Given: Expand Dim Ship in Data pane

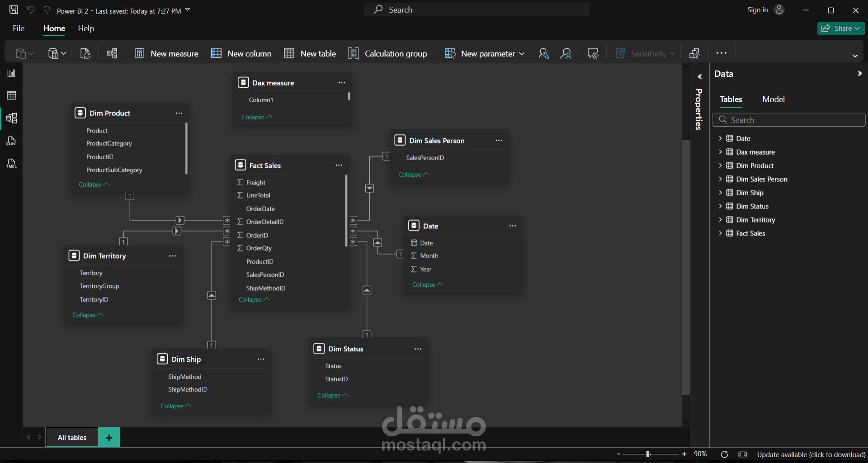Looking at the screenshot, I should tap(720, 193).
